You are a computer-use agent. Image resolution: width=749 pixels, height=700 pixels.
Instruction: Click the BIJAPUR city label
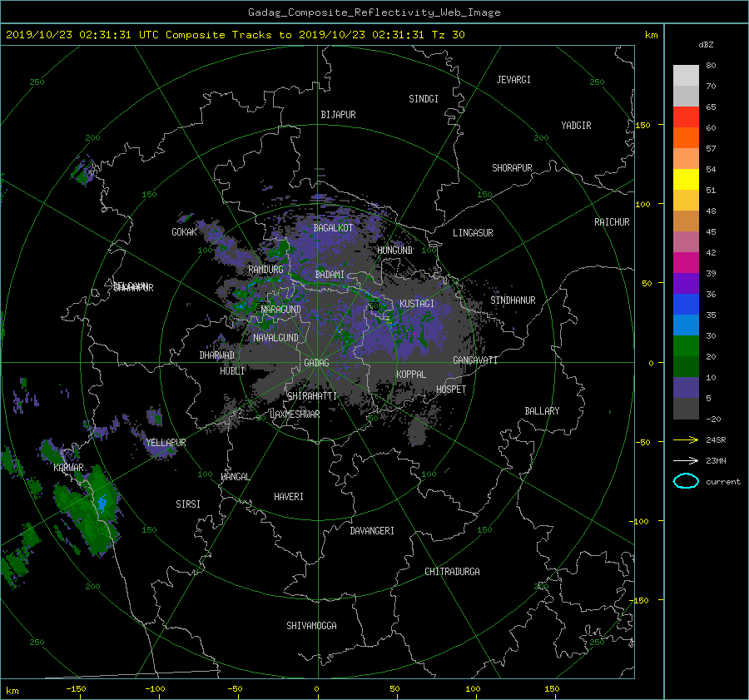[338, 115]
